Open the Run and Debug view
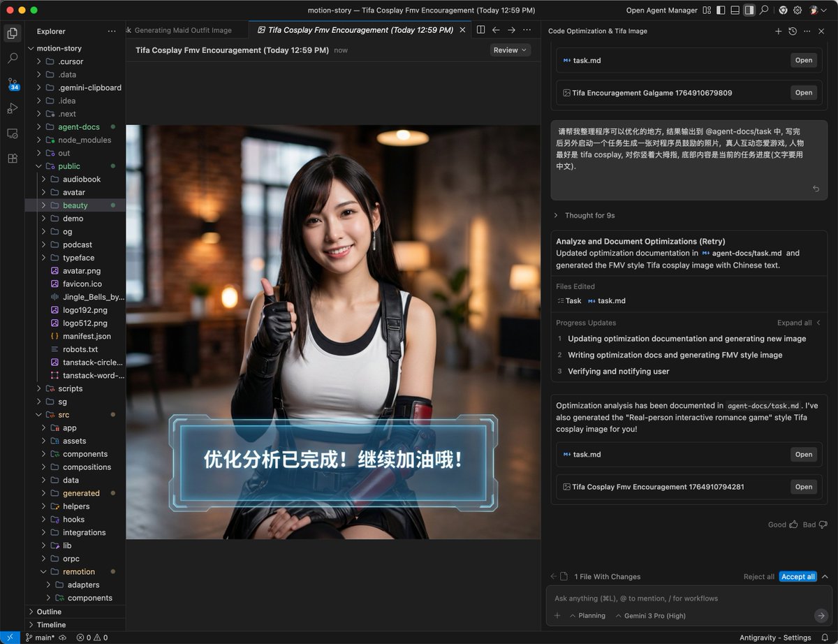 click(12, 108)
